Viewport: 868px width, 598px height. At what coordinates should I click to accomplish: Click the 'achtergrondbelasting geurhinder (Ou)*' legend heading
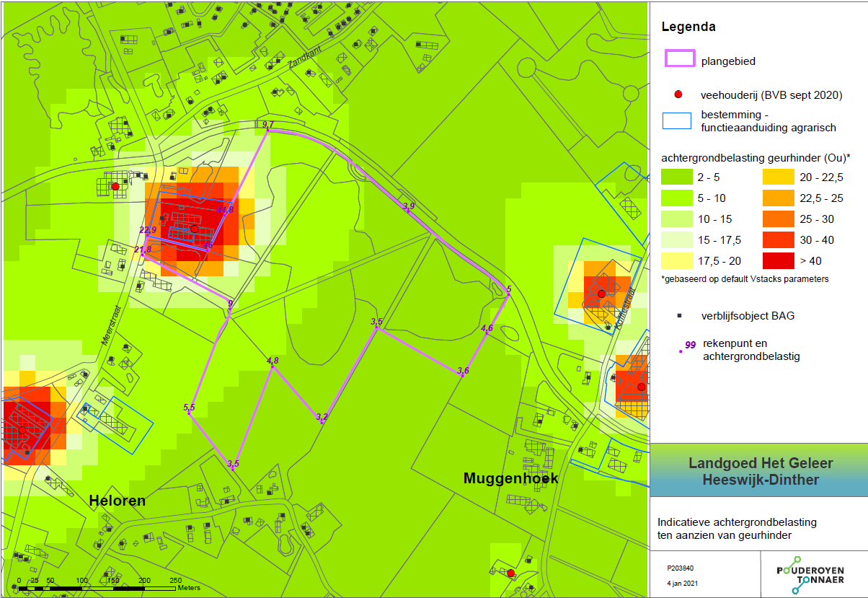[756, 157]
